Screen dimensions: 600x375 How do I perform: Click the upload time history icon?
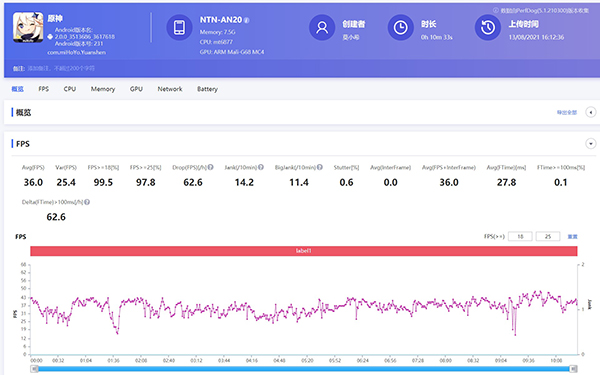pyautogui.click(x=488, y=28)
